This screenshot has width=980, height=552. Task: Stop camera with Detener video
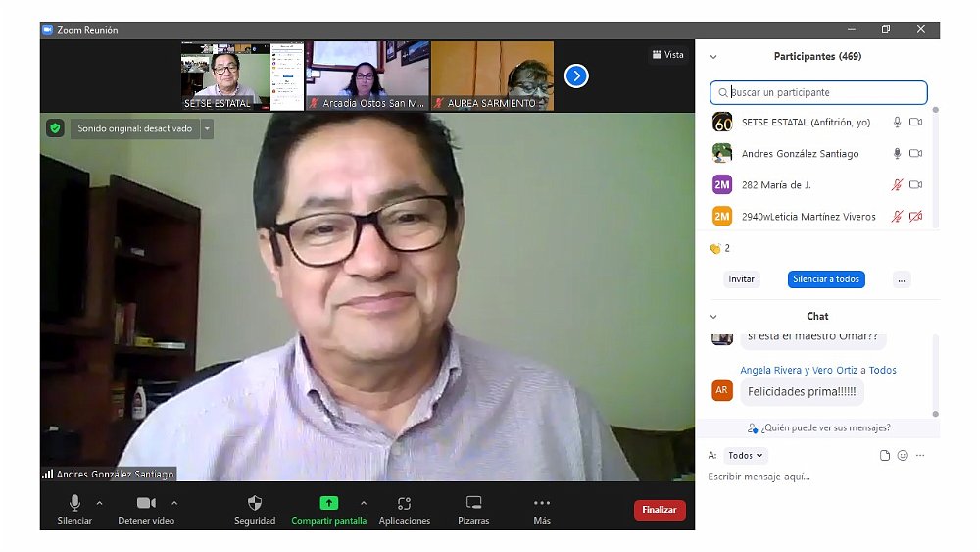click(146, 503)
